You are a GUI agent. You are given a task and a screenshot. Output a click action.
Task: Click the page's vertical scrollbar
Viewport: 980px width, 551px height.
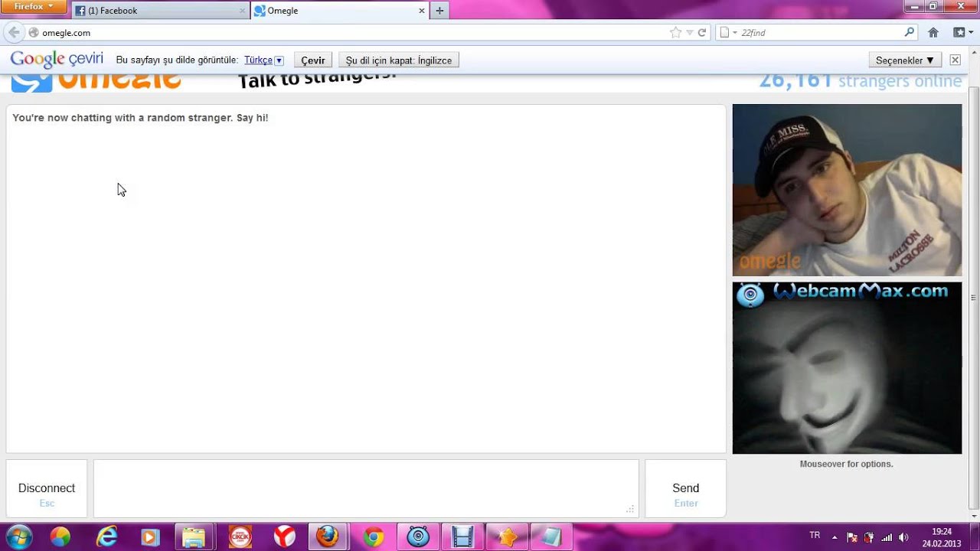(973, 297)
